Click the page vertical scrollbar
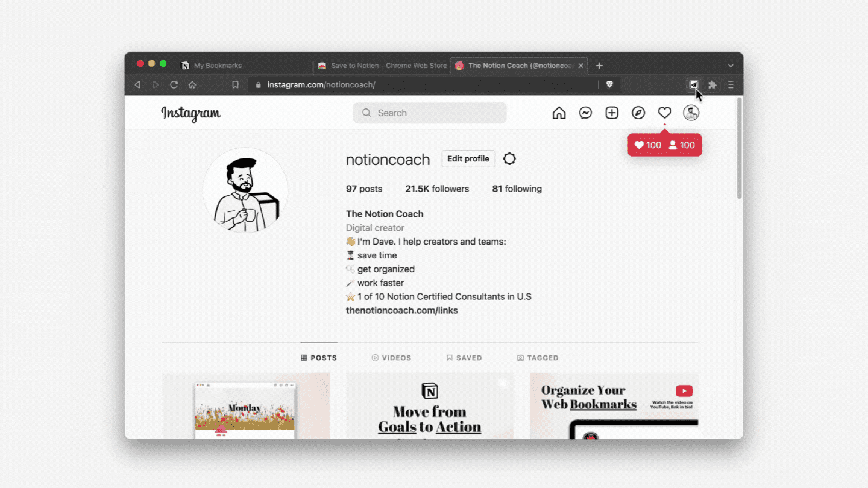This screenshot has height=488, width=868. [x=739, y=149]
